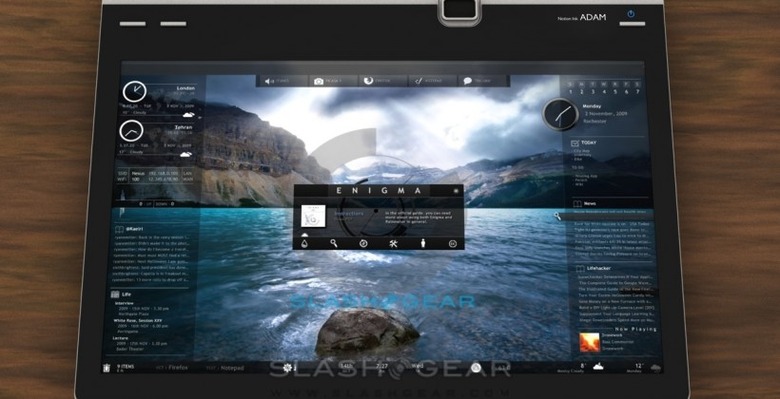Click the search field beside News magnifier
The height and width of the screenshot is (399, 780).
[607, 216]
